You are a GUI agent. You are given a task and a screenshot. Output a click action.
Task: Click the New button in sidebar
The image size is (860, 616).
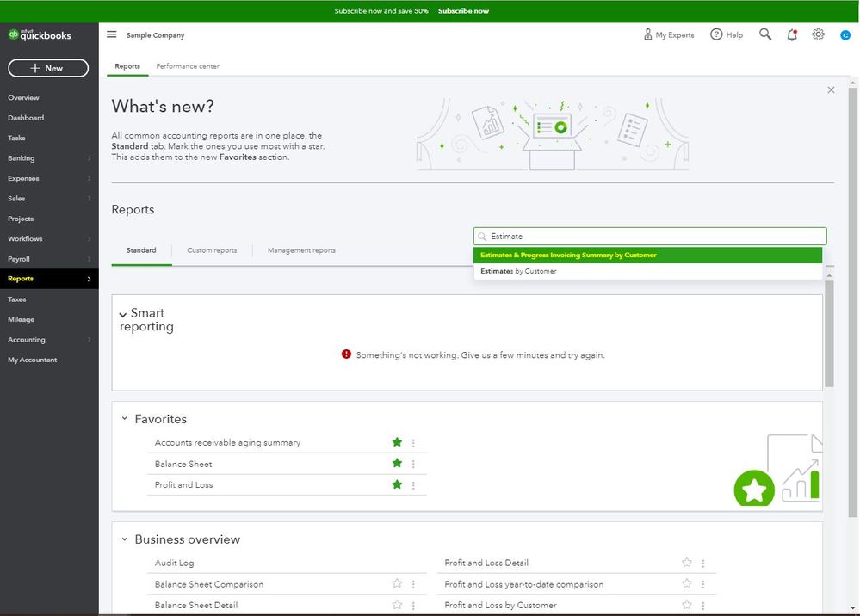[x=48, y=68]
